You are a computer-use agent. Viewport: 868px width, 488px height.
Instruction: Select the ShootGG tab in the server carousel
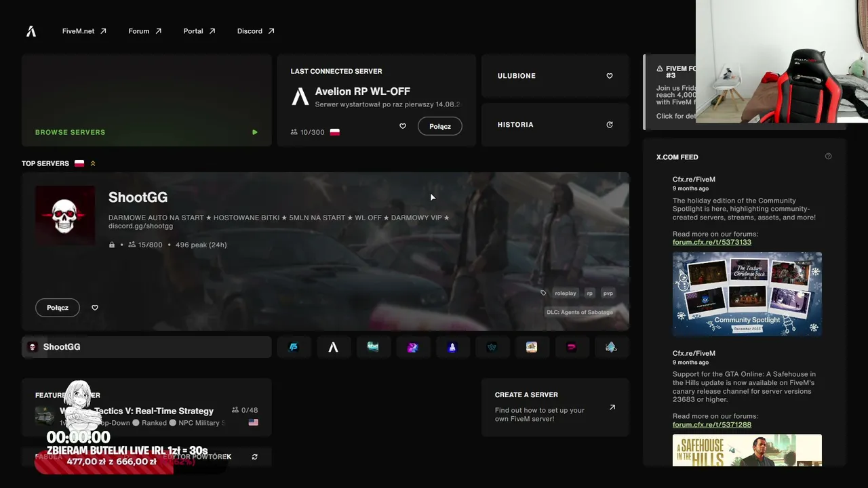146,347
